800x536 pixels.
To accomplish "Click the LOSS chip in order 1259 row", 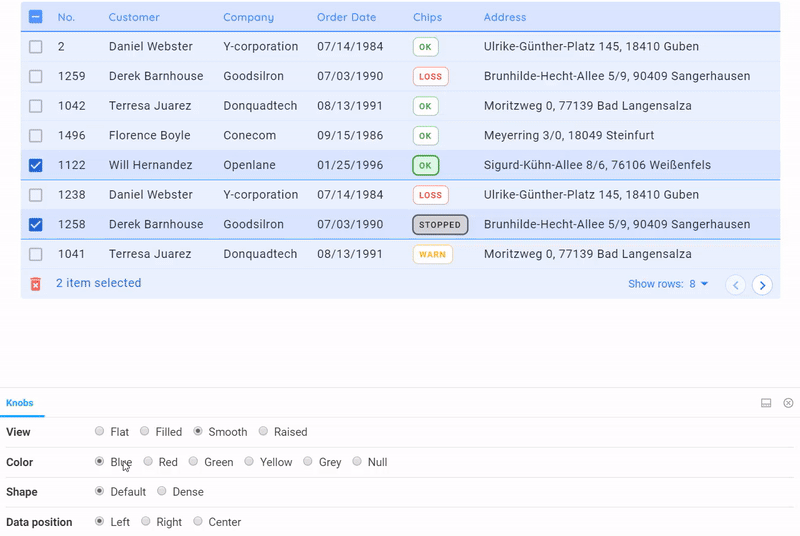I will point(431,76).
